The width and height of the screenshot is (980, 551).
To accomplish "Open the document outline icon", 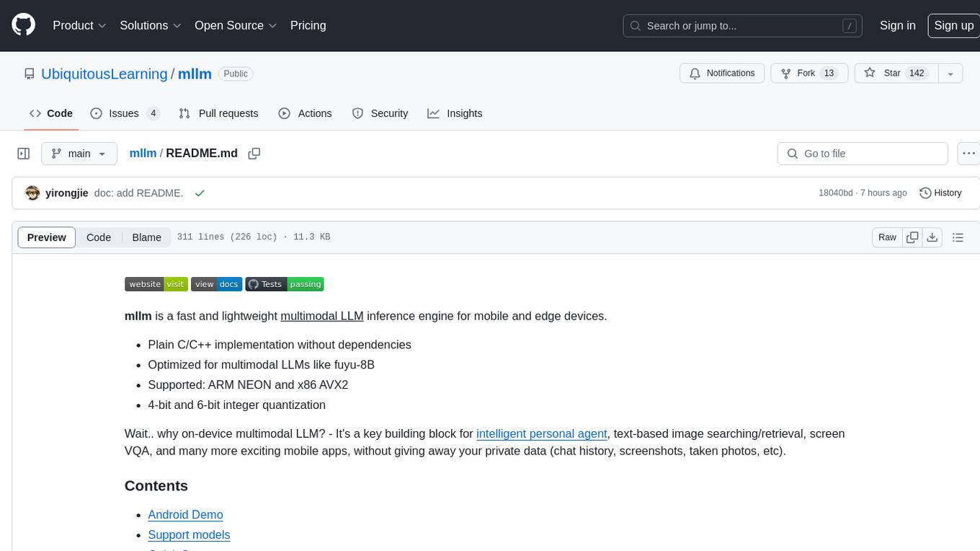I will (x=958, y=237).
